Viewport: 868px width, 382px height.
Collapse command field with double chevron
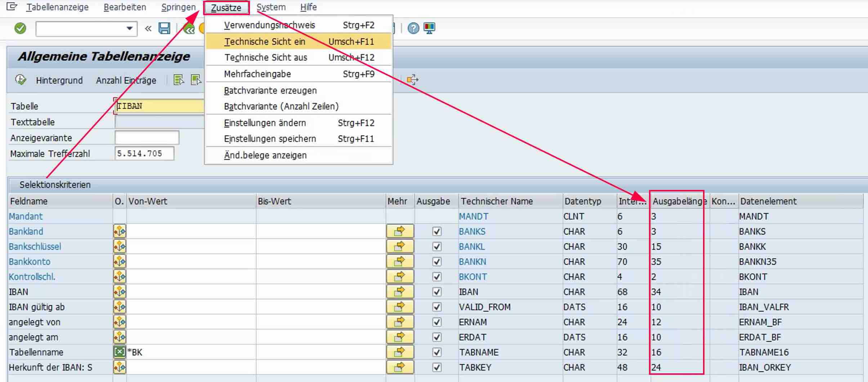148,28
